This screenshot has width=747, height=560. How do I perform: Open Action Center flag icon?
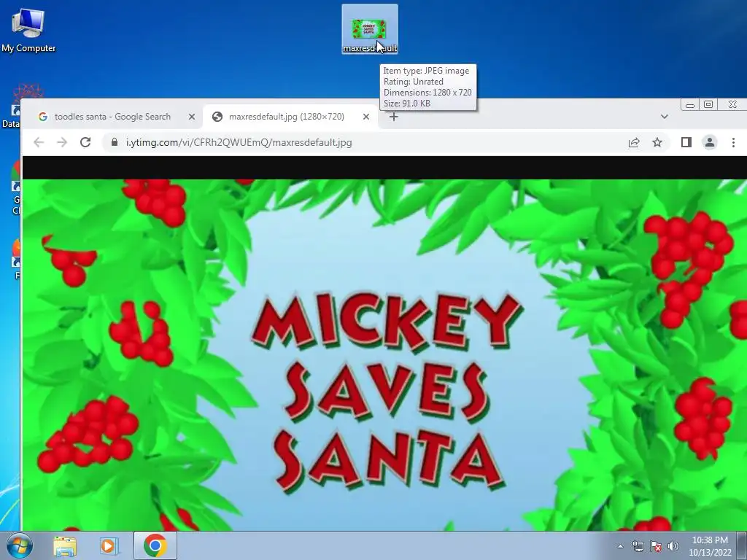(656, 546)
